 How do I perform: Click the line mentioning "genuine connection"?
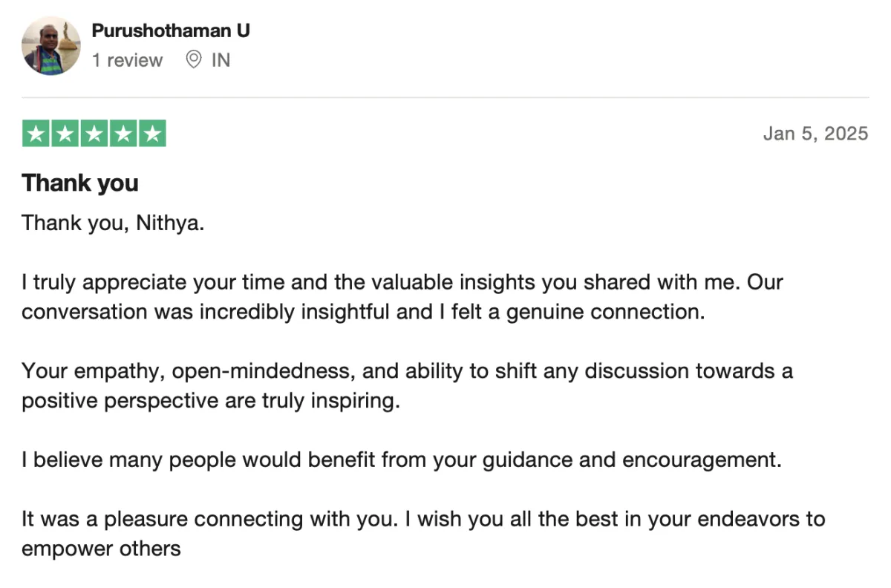point(362,312)
